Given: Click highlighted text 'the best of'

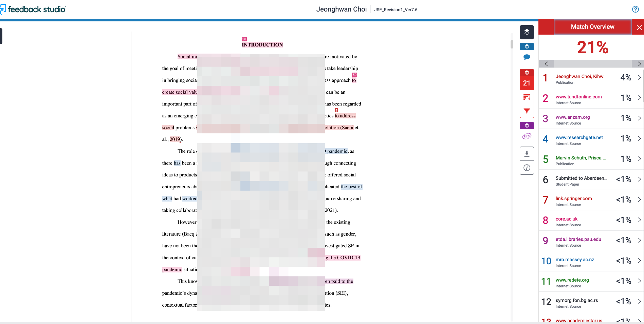Looking at the screenshot, I should [x=351, y=187].
